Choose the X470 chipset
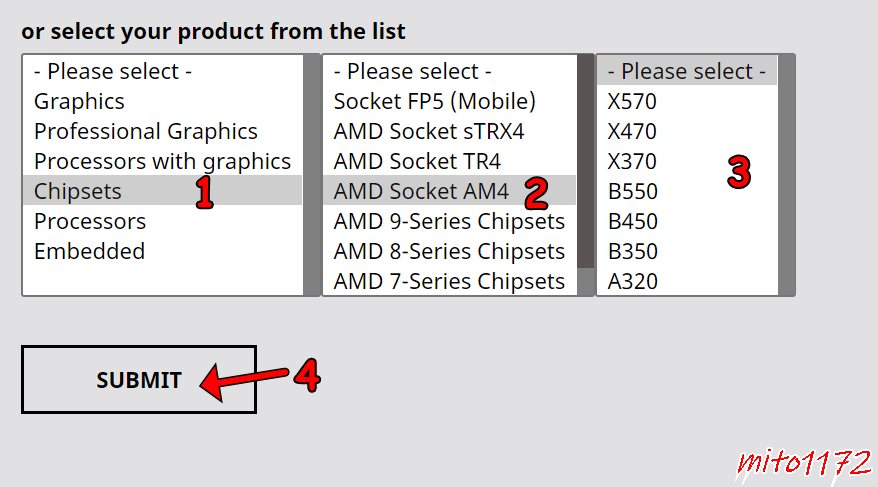Screen dimensions: 878x487 (x=687, y=132)
